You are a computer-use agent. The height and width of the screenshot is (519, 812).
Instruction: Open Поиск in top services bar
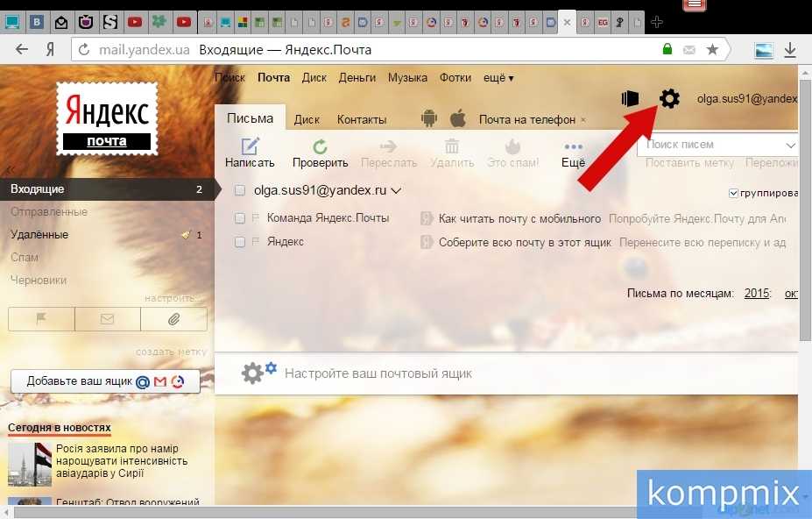coord(229,78)
